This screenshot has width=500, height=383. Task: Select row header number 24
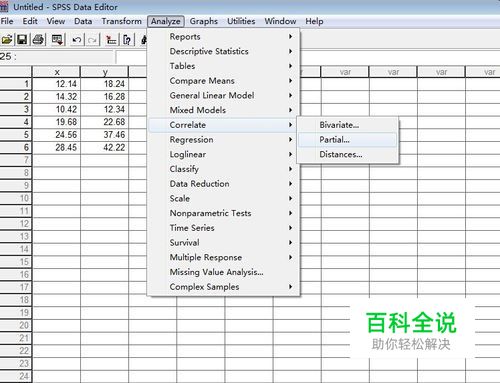tap(16, 376)
